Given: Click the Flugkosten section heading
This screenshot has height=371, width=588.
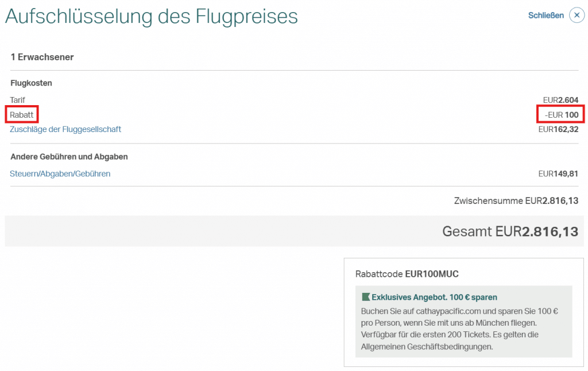Looking at the screenshot, I should tap(31, 83).
